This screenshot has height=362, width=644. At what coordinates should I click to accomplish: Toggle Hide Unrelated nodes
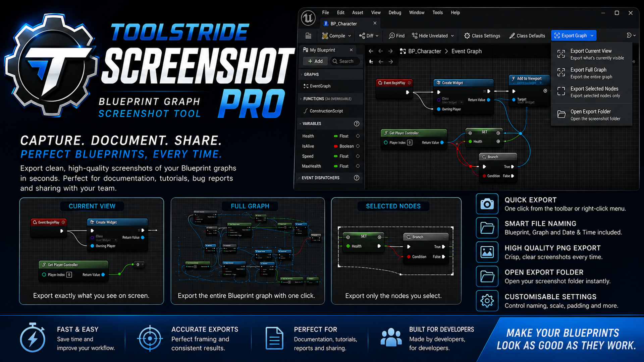(x=430, y=36)
